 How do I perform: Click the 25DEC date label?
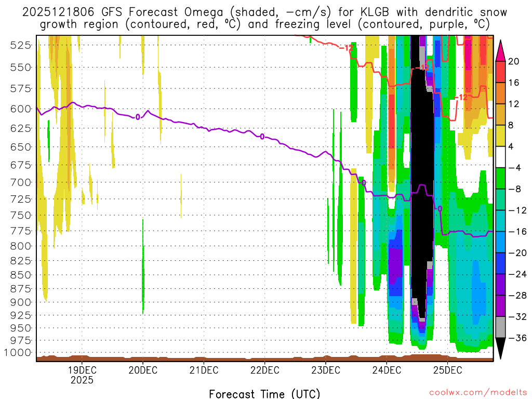coord(447,370)
